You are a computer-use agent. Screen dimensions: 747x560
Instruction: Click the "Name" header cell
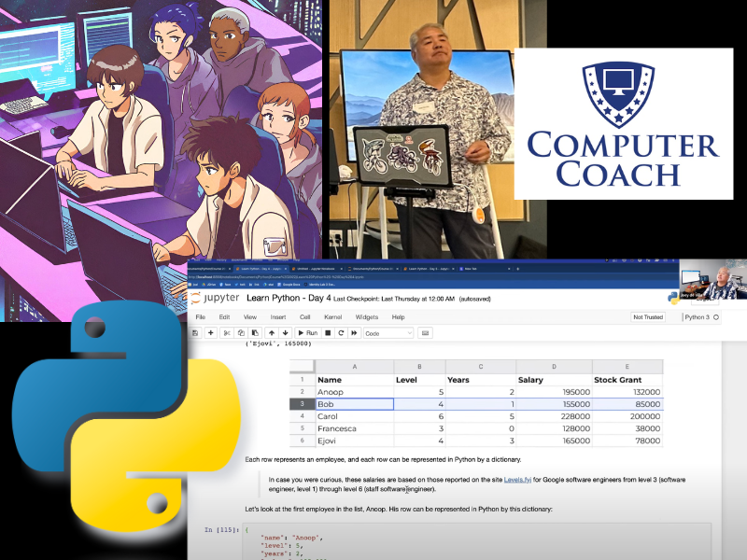(x=355, y=380)
